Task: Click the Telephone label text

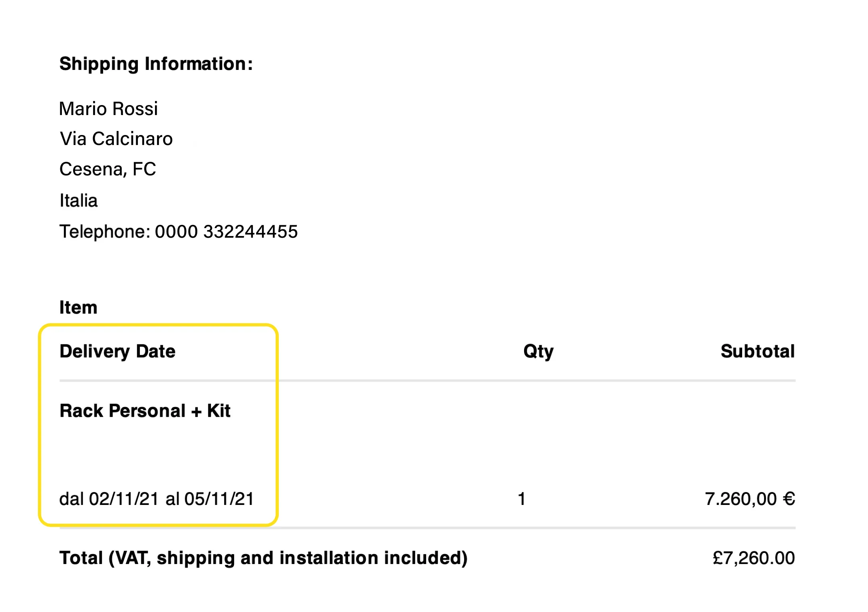Action: 105,232
